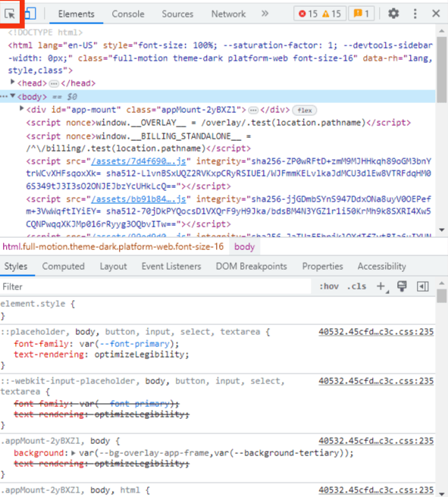Click the ellipsis inside app-mount div
This screenshot has height=497, width=448.
tap(253, 111)
